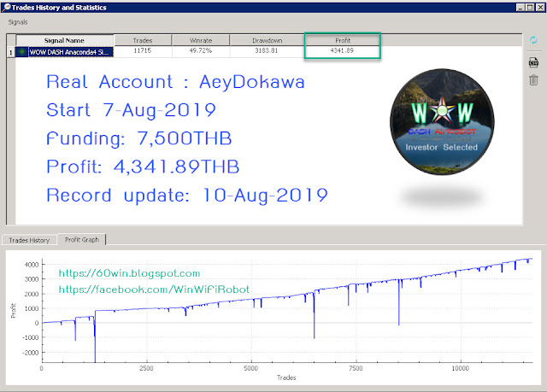Click the WOW DASH AI Robot logo
The image size is (547, 392).
442,121
